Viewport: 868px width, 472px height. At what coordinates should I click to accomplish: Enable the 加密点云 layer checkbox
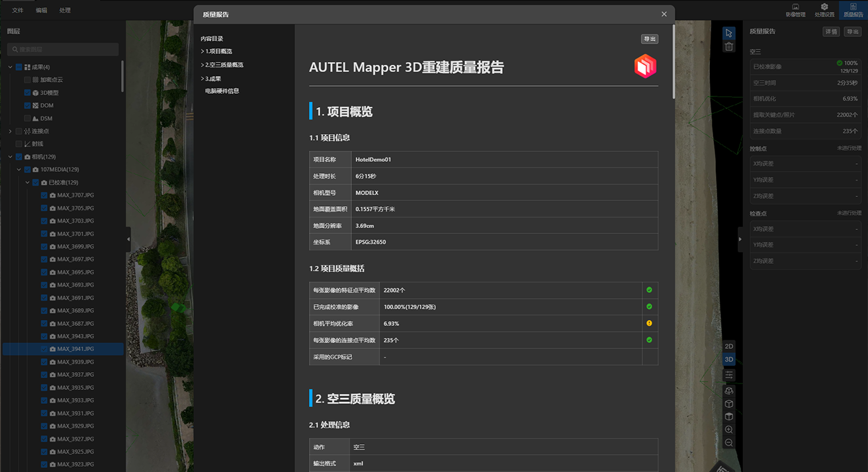pyautogui.click(x=27, y=80)
